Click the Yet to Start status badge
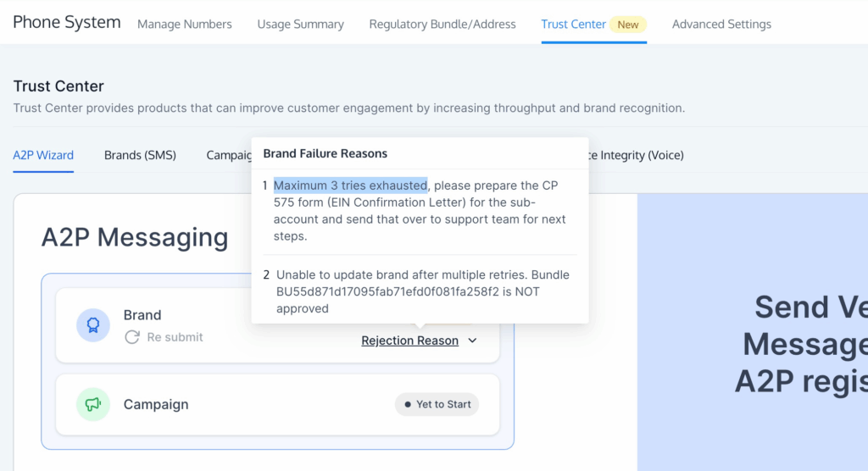868x471 pixels. 437,405
